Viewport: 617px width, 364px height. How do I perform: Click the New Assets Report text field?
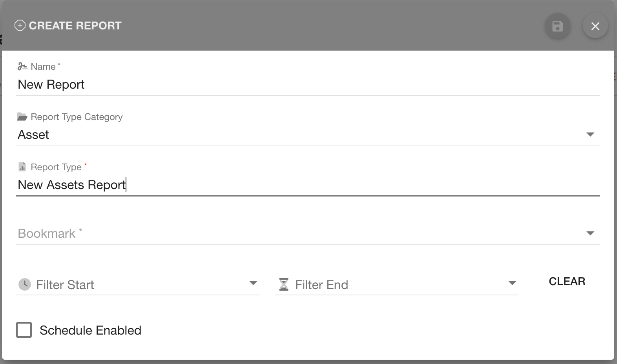[x=157, y=184]
